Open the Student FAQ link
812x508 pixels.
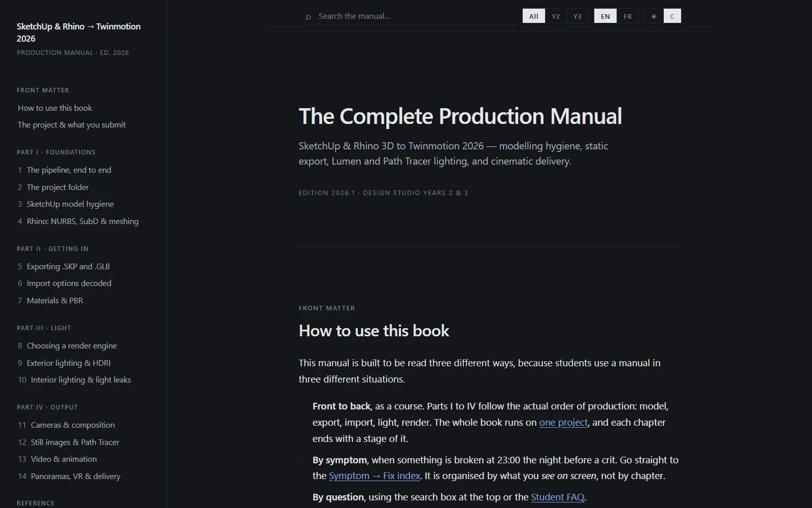tap(557, 497)
